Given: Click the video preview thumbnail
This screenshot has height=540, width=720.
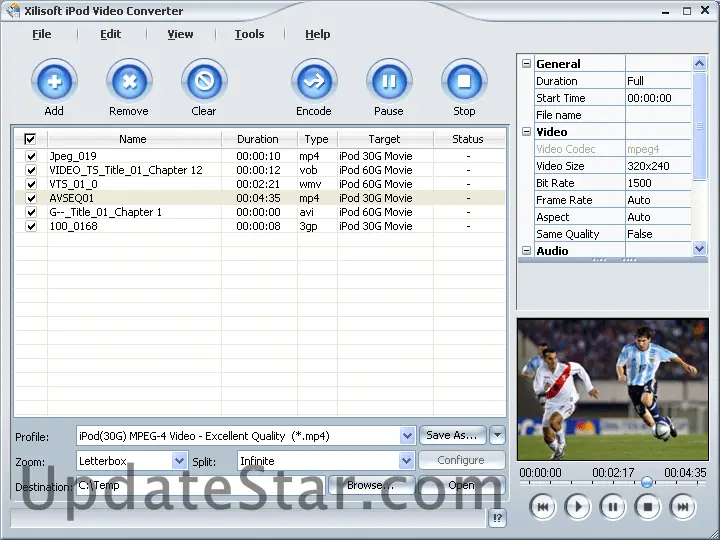Looking at the screenshot, I should click(x=613, y=389).
